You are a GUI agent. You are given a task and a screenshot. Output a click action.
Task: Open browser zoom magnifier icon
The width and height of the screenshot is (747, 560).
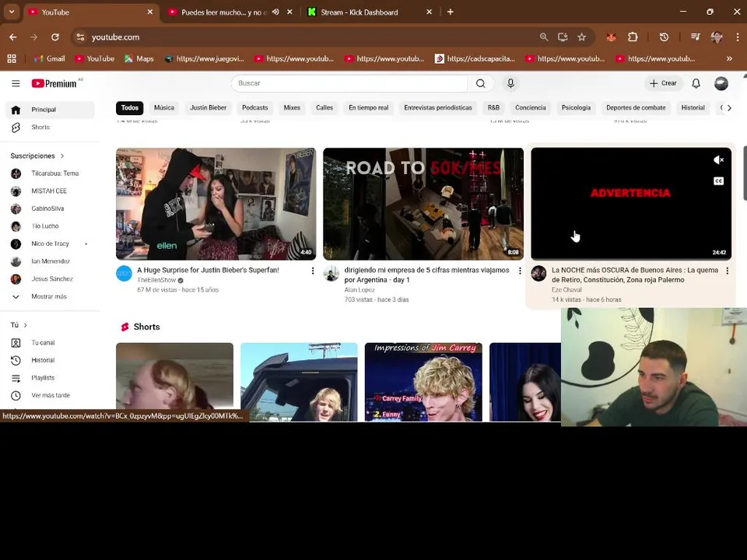tap(544, 37)
